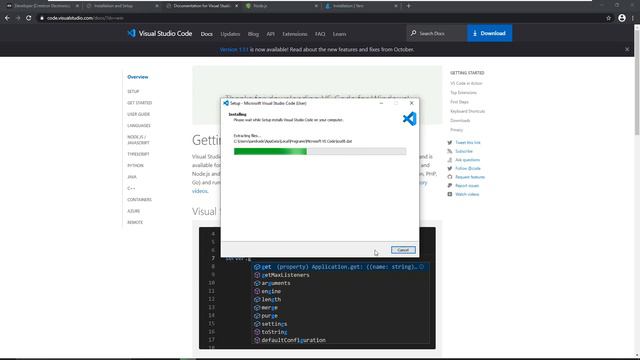Open the Top Extensions link
Viewport: 640px width, 360px height.
463,93
